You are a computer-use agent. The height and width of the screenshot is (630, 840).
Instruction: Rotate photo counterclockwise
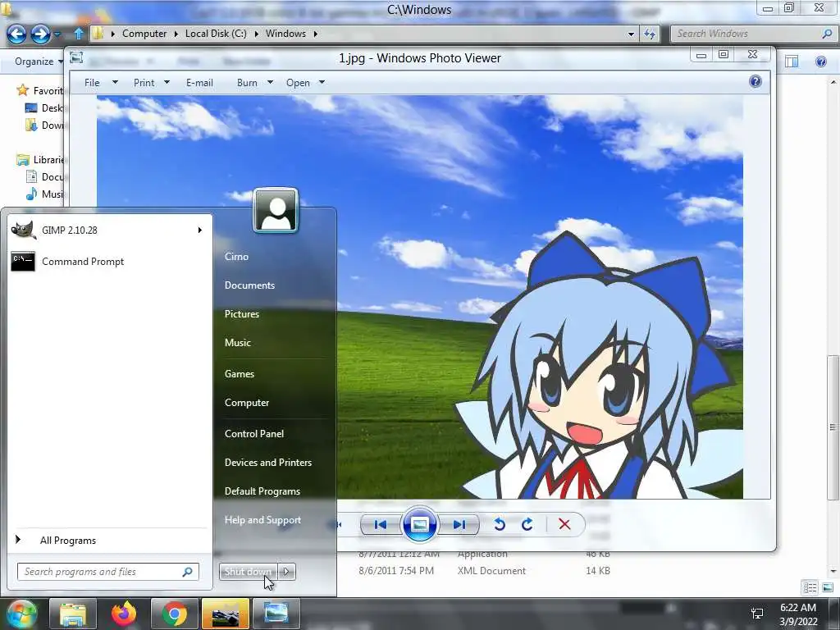[x=500, y=524]
